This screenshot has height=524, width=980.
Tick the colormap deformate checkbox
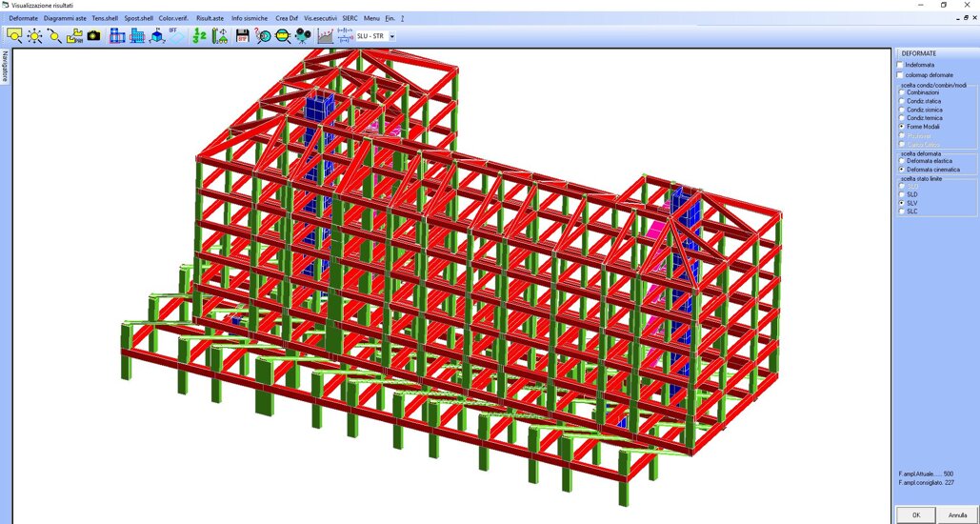[900, 75]
